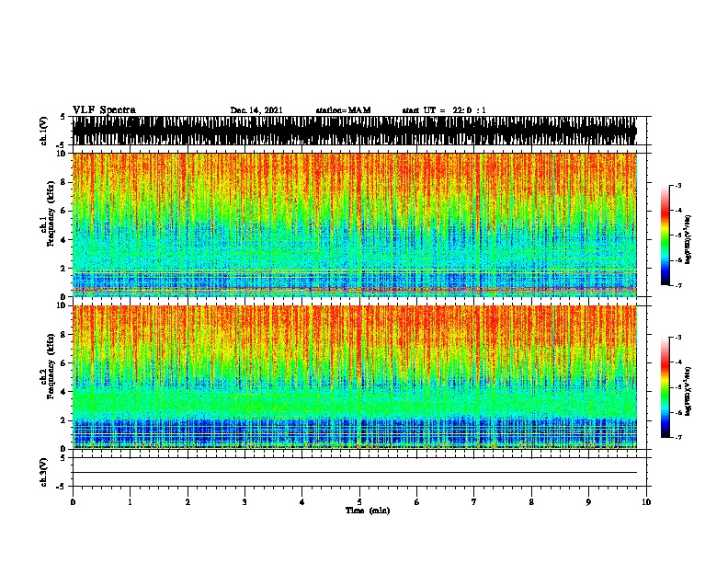
Task: Click the 'Time (min)' axis label
Action: point(368,511)
